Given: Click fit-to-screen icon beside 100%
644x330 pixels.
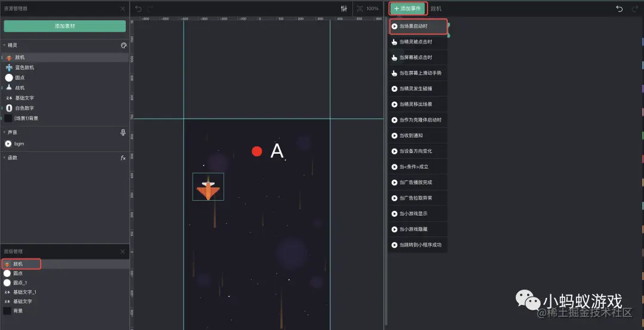Looking at the screenshot, I should pos(360,8).
